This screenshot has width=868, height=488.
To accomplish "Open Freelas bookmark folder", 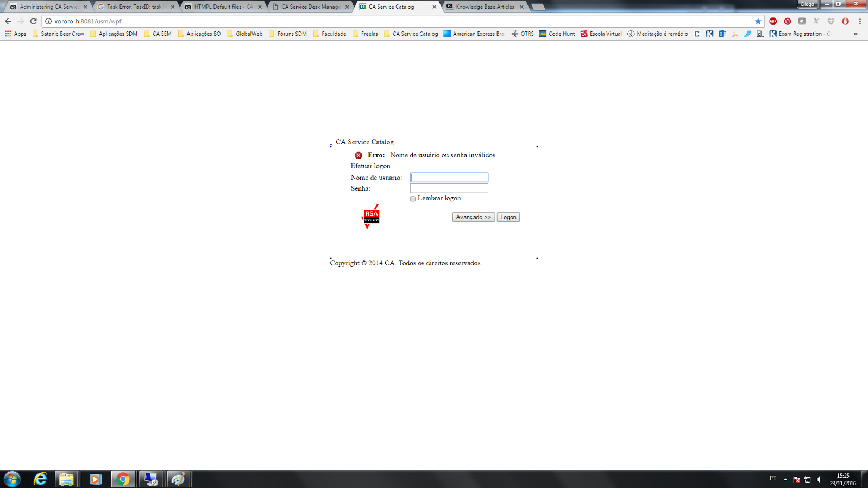I will (x=365, y=34).
